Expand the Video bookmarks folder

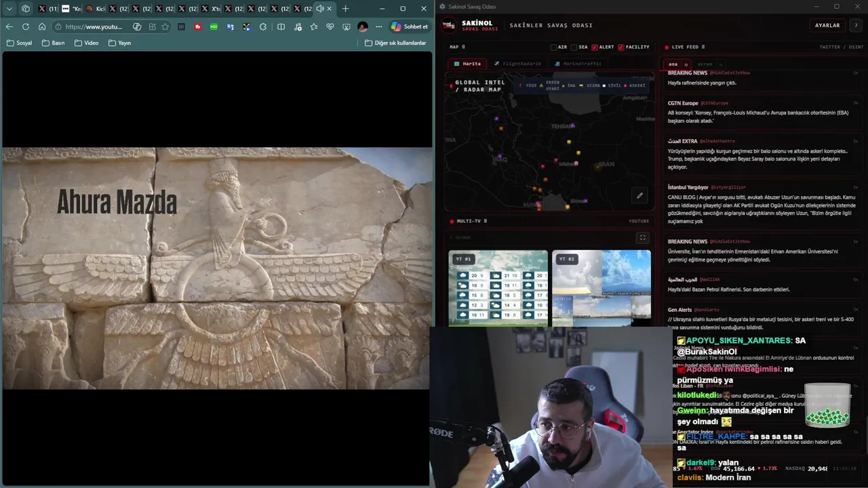pos(86,43)
